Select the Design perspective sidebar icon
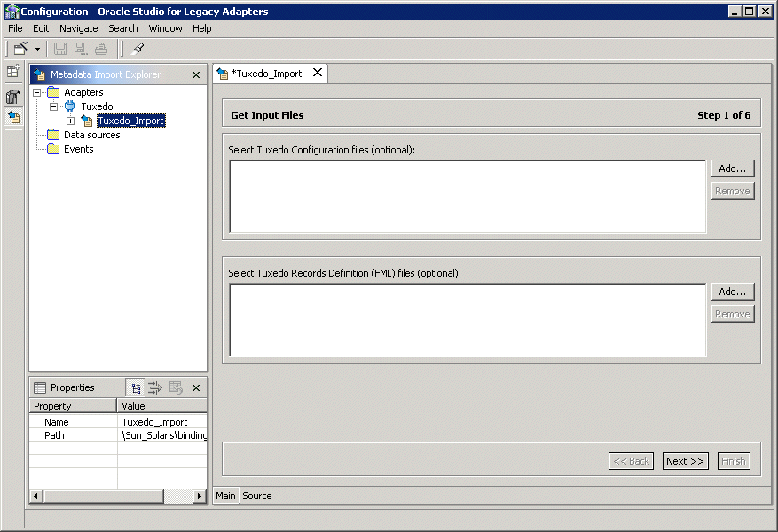 pyautogui.click(x=13, y=96)
